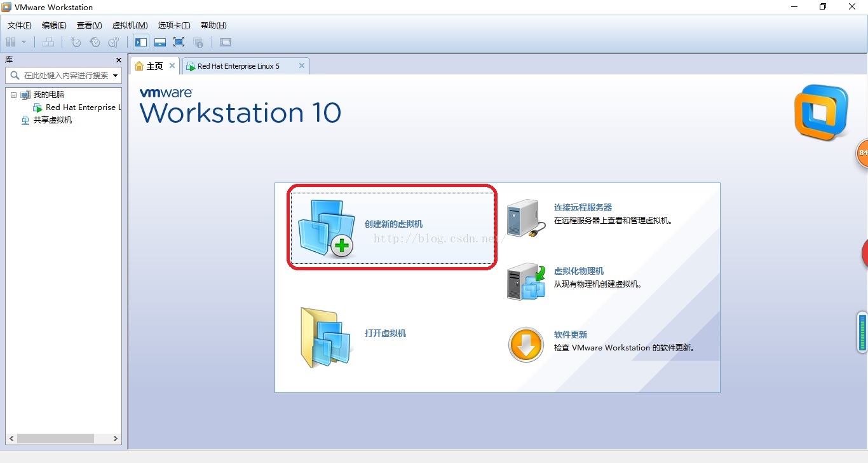This screenshot has height=463, width=868.
Task: Click the remote server tower icon
Action: 525,219
